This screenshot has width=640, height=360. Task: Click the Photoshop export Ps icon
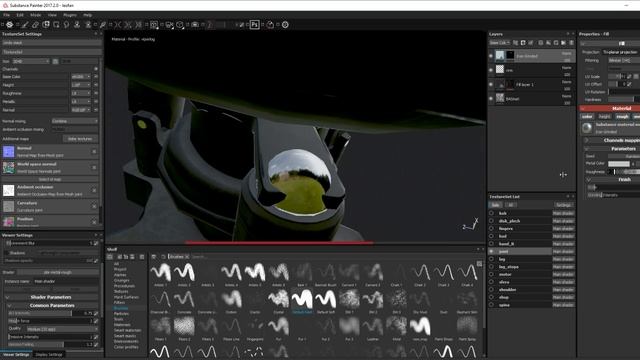click(254, 25)
